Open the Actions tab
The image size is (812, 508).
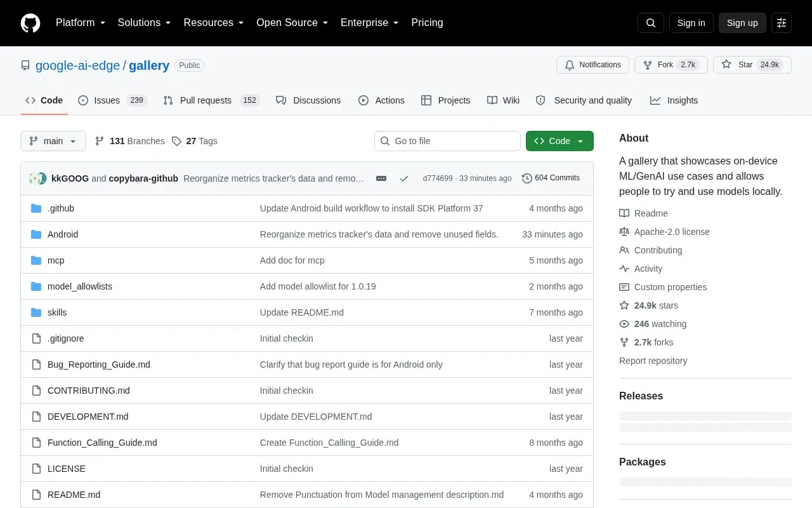coord(381,100)
